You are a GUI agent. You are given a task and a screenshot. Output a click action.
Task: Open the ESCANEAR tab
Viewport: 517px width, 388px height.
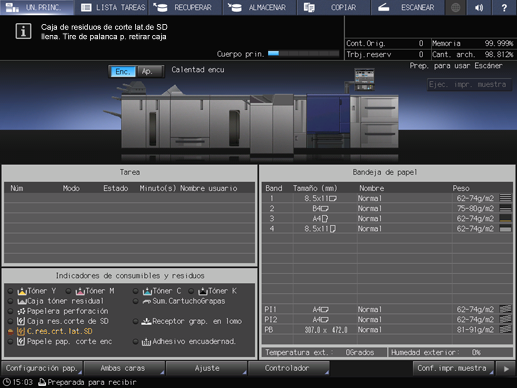point(408,7)
